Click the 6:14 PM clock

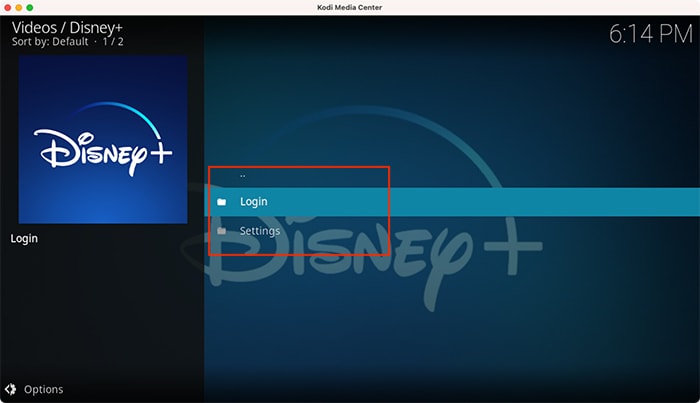[651, 34]
